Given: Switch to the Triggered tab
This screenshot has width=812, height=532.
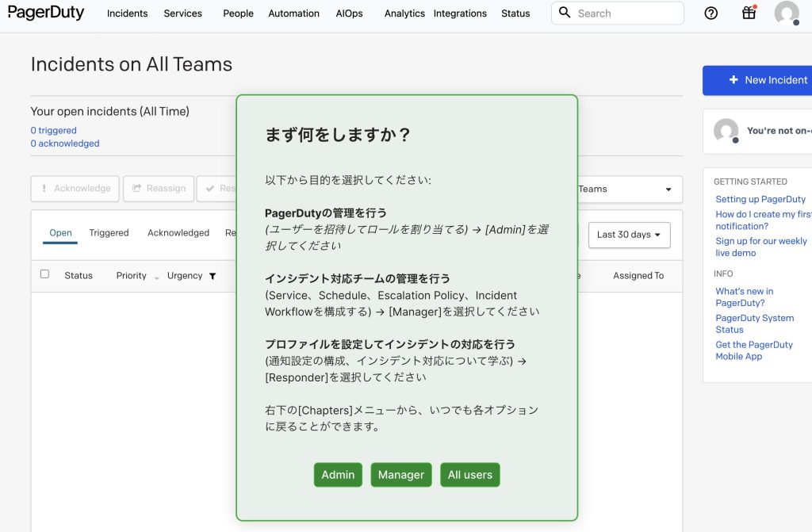Looking at the screenshot, I should pos(109,233).
